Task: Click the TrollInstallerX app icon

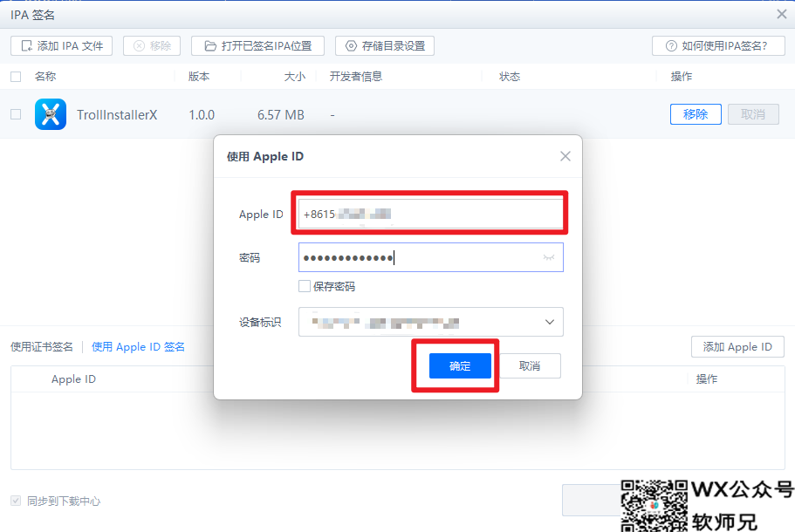Action: (x=51, y=114)
